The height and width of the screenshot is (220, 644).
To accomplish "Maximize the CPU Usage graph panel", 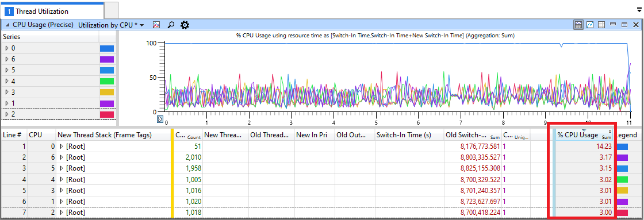I will pos(624,25).
